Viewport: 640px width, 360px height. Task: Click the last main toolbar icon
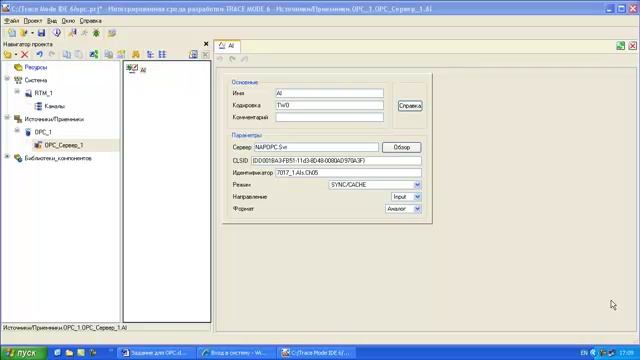pyautogui.click(x=112, y=33)
